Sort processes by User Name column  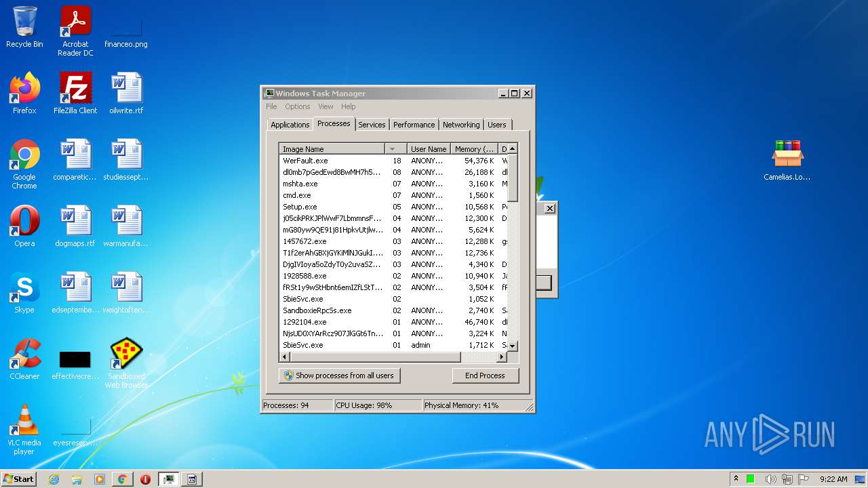429,148
